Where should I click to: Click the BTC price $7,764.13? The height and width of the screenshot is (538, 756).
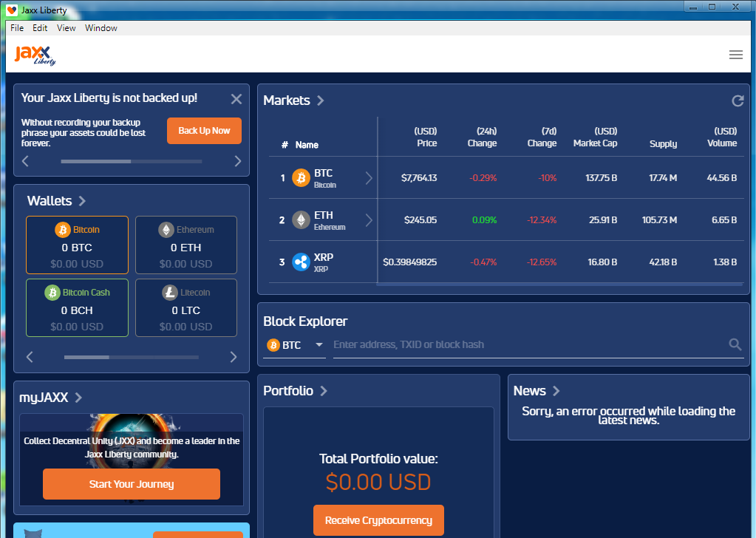(419, 178)
